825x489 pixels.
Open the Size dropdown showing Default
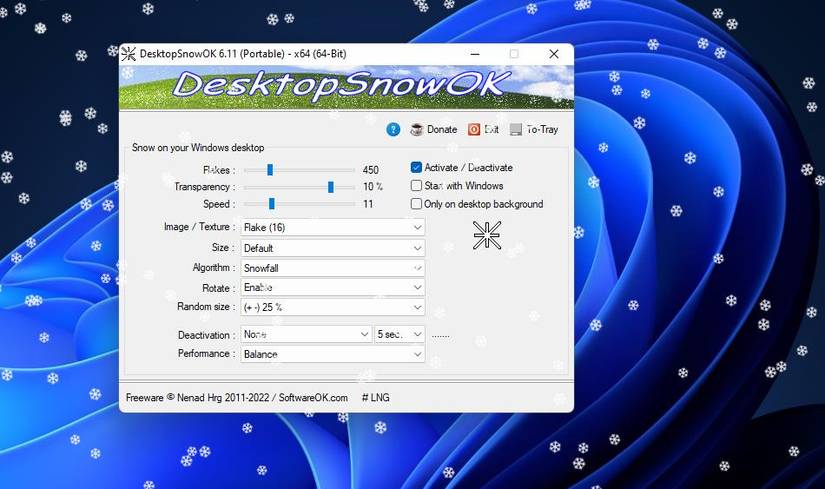(333, 248)
